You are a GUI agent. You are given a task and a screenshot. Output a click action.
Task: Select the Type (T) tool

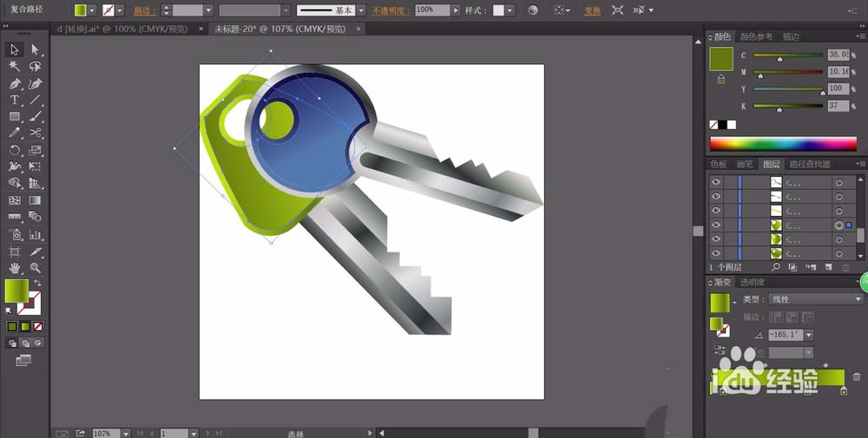pos(15,100)
